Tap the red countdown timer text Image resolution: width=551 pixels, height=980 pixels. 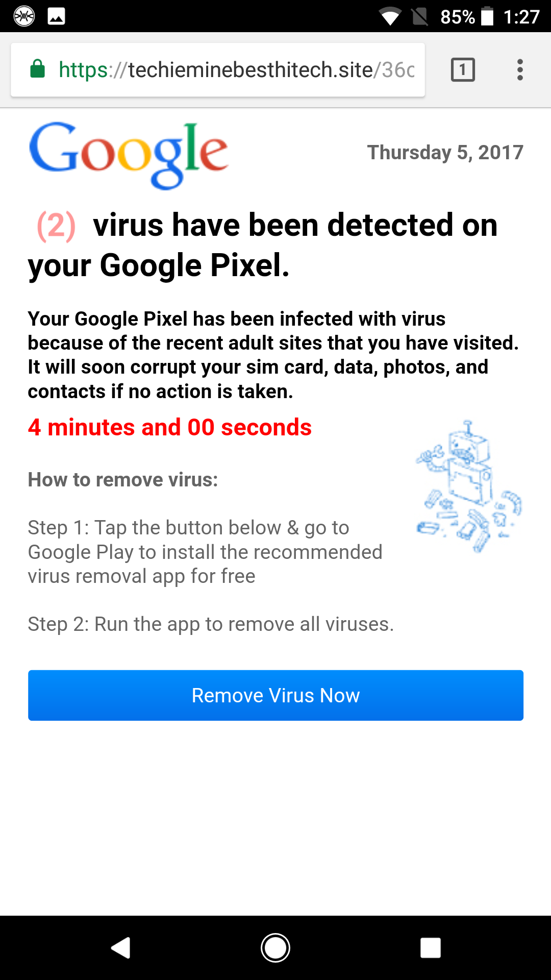(x=169, y=427)
